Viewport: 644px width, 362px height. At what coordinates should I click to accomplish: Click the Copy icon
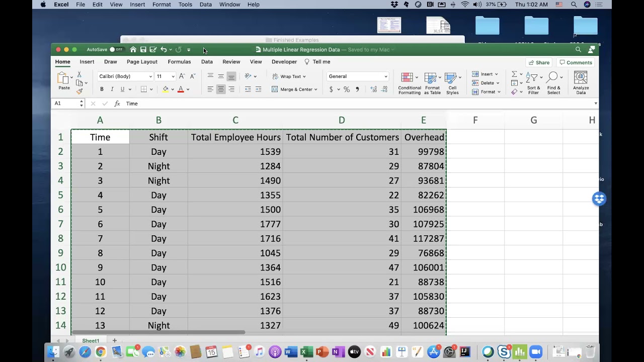click(79, 83)
